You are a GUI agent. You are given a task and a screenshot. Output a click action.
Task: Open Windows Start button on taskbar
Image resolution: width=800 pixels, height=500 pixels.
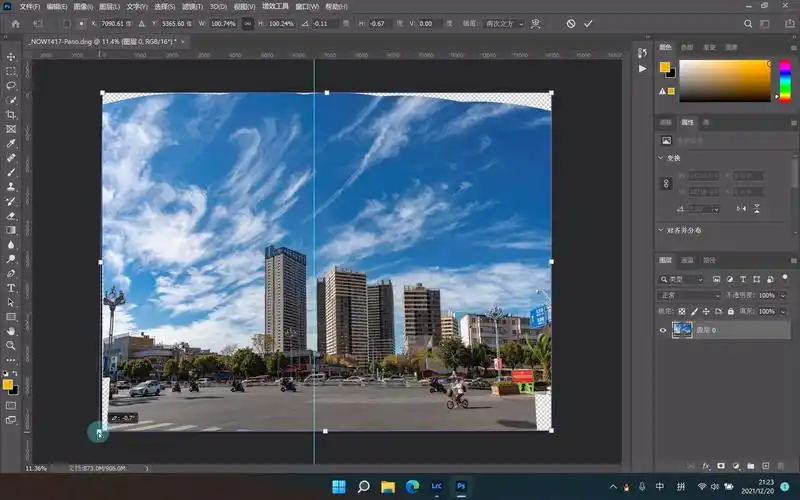pyautogui.click(x=339, y=487)
